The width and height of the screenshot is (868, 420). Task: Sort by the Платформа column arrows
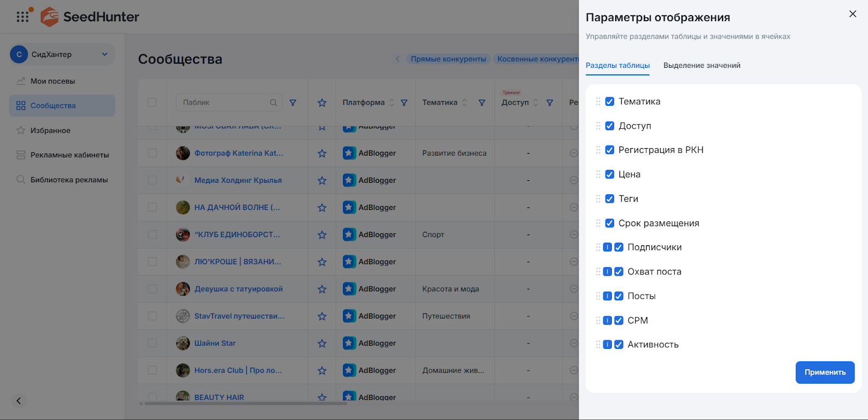[392, 103]
